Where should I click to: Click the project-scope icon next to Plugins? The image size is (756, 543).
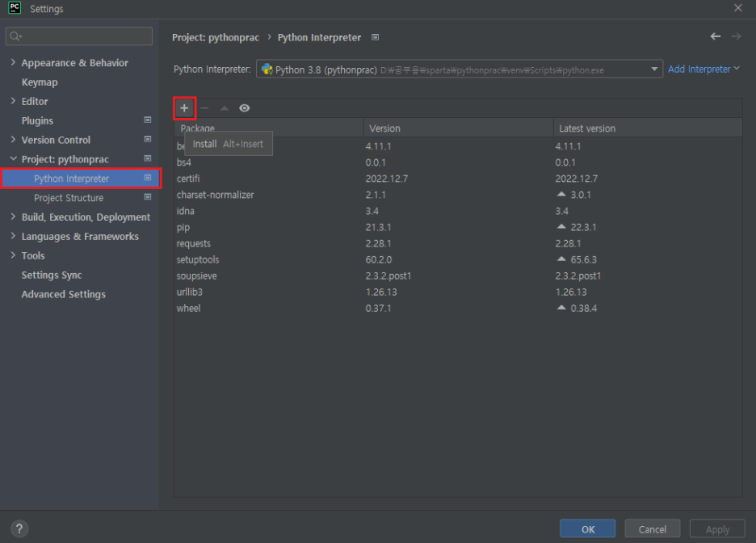click(x=148, y=120)
